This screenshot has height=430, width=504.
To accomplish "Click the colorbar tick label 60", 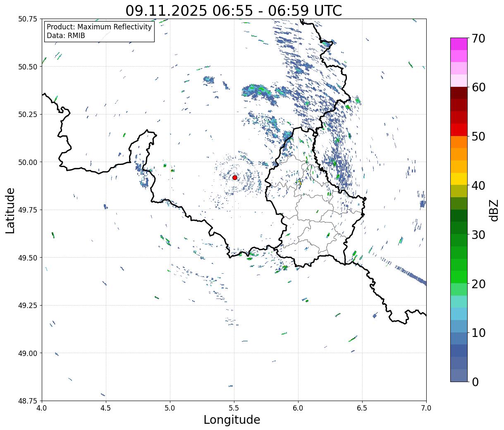I will click(478, 87).
